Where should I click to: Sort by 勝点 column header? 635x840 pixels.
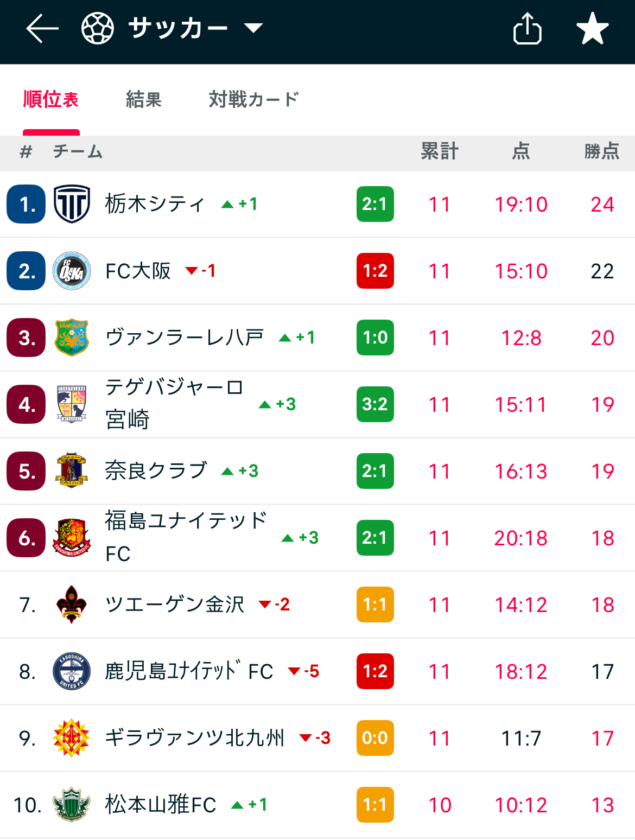(602, 151)
